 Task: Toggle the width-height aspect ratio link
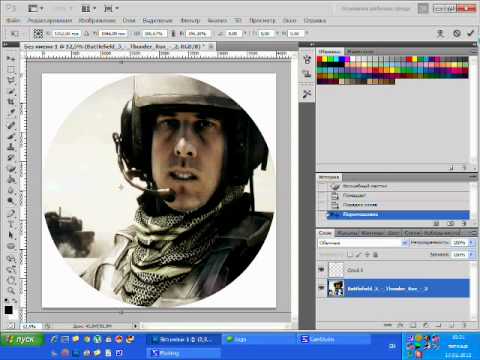173,33
